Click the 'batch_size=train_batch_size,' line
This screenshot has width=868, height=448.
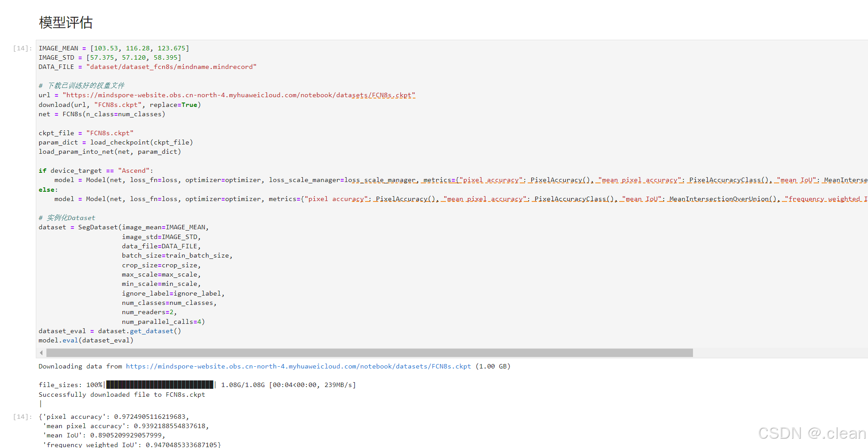point(177,255)
